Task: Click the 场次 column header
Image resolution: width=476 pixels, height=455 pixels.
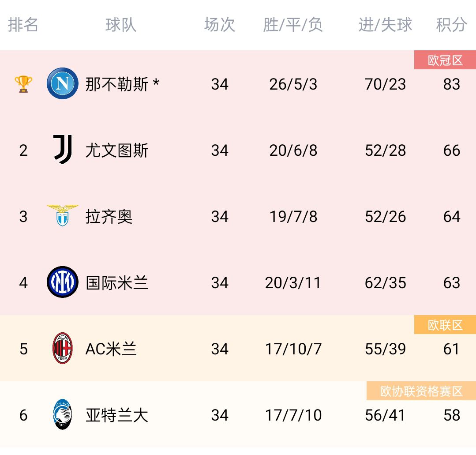Action: point(220,25)
